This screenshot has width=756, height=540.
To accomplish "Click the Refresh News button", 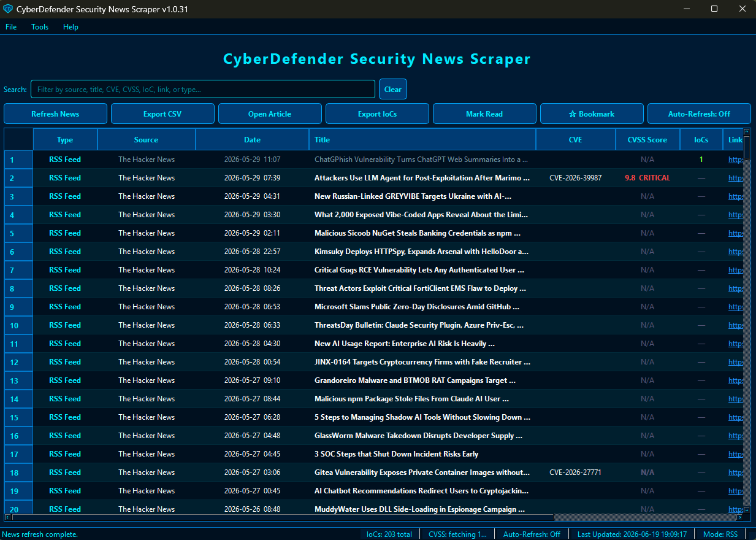I will [x=55, y=114].
